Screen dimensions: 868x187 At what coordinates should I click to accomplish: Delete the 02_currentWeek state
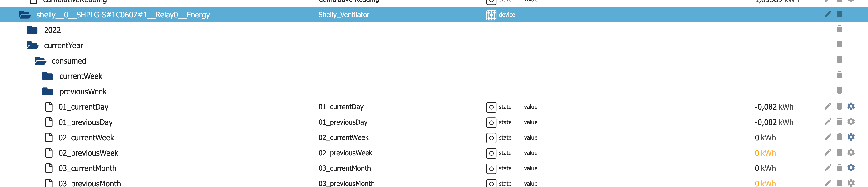tap(839, 137)
